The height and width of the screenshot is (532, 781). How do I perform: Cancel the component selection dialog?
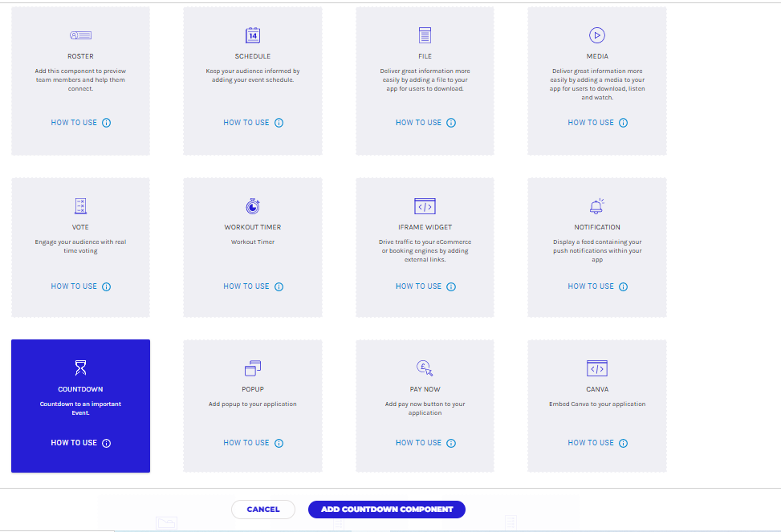[x=263, y=510]
